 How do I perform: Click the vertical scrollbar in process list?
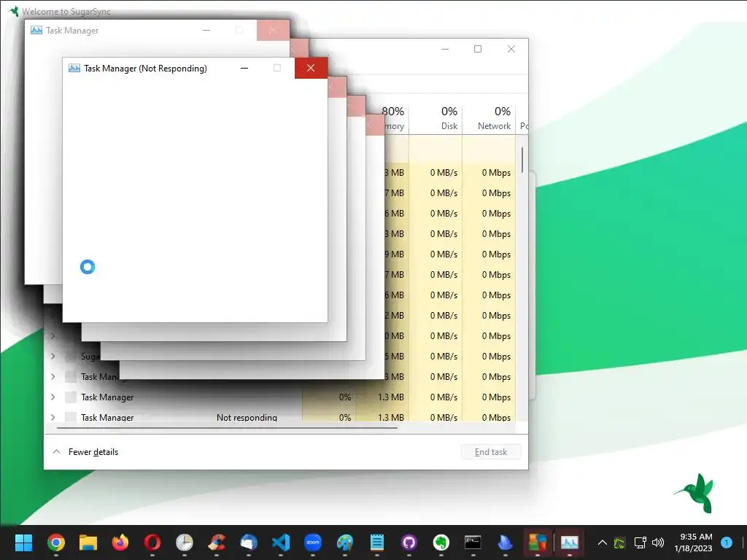point(522,160)
